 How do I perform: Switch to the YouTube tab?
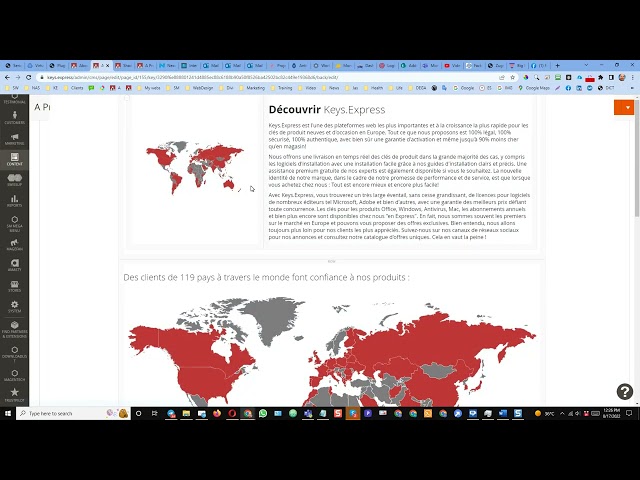(452, 65)
